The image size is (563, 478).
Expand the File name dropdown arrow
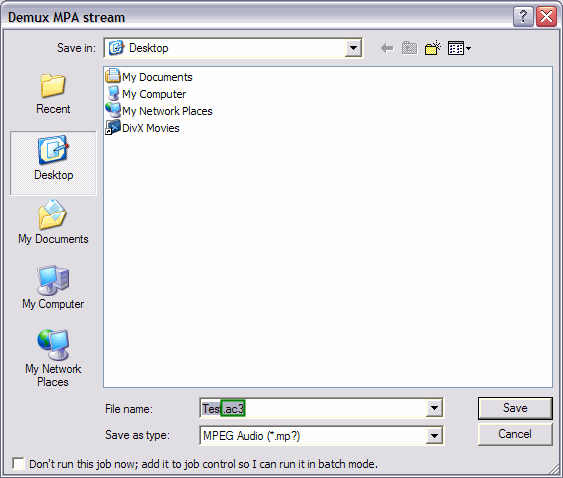click(x=434, y=408)
